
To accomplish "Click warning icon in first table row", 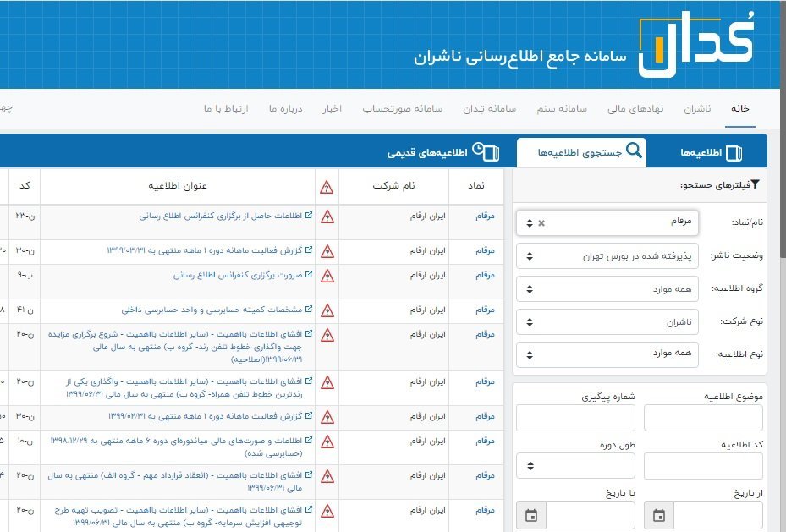I will (327, 217).
